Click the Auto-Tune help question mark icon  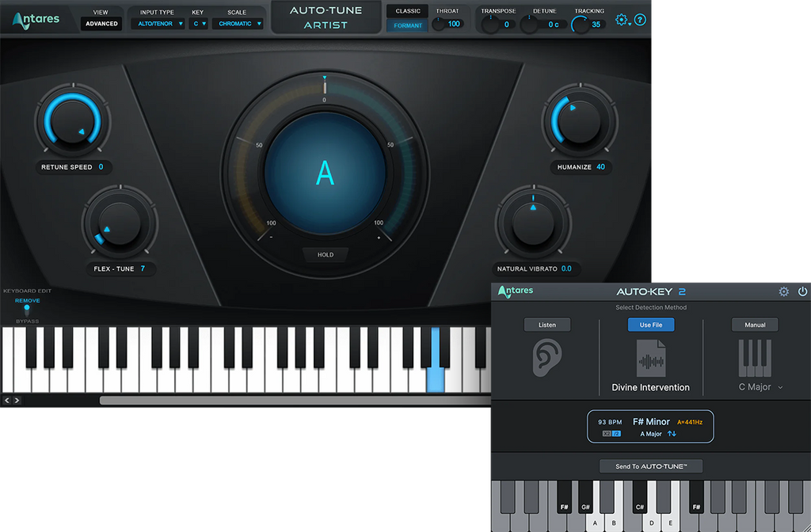640,20
